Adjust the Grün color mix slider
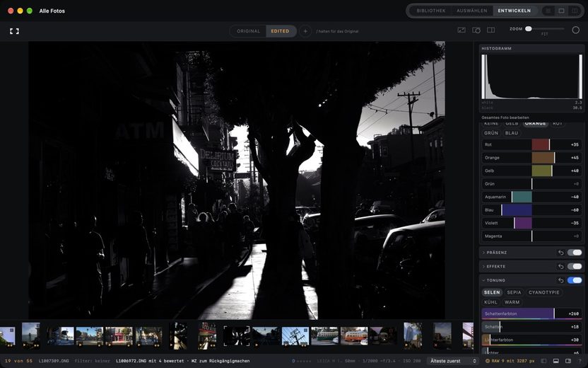Image resolution: width=588 pixels, height=368 pixels. point(531,183)
